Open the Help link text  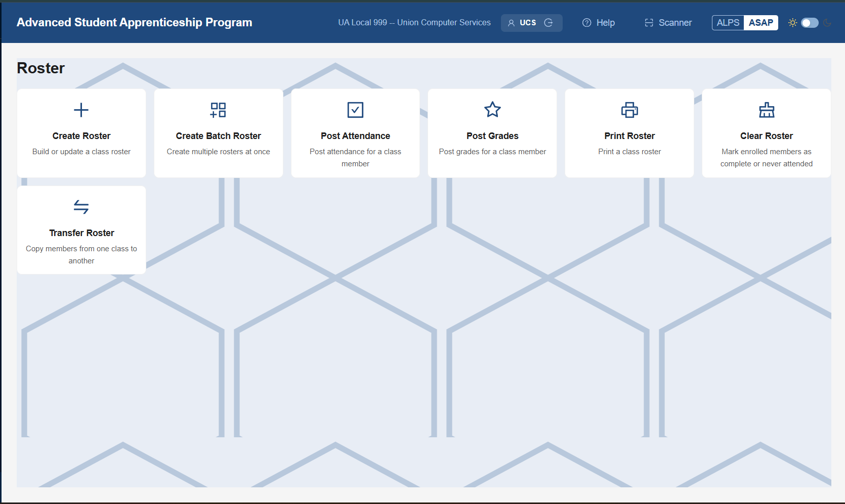pyautogui.click(x=606, y=23)
